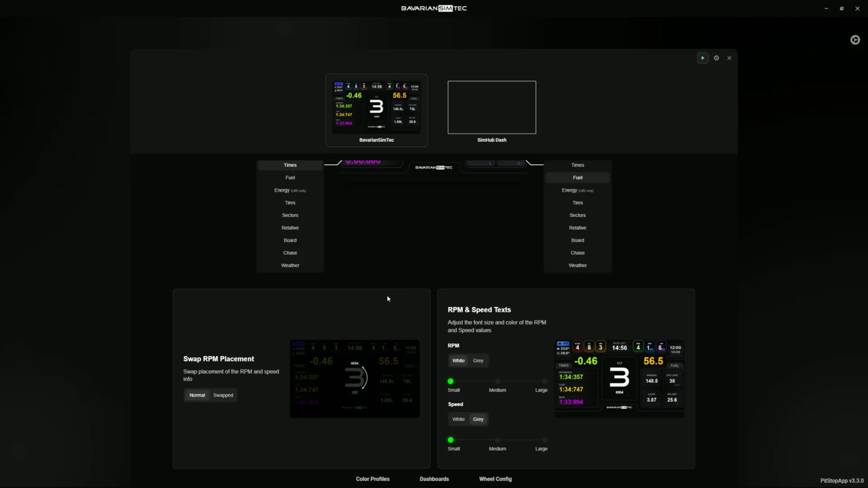This screenshot has height=488, width=868.
Task: Choose Relative in the right page list
Action: tap(578, 228)
